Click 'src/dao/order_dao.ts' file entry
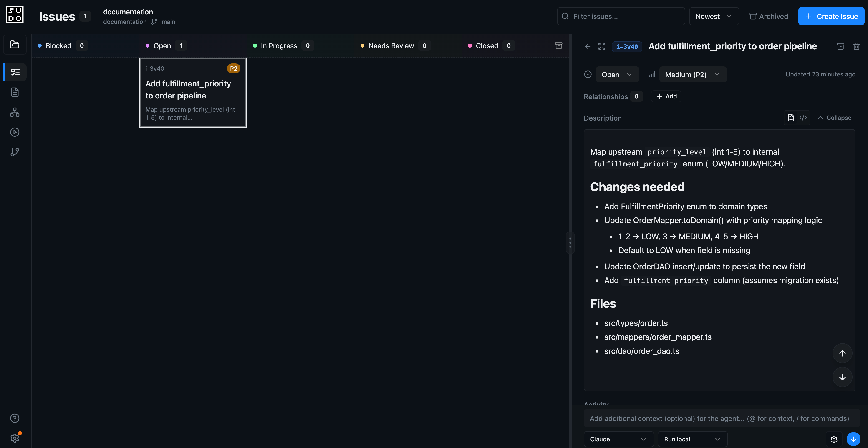The width and height of the screenshot is (868, 448). tap(642, 351)
